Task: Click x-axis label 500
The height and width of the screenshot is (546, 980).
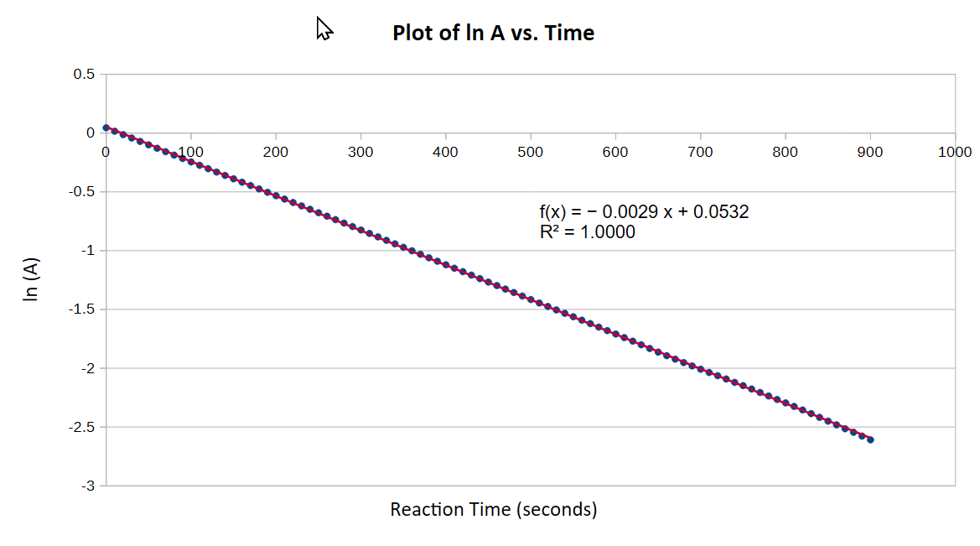Action: (530, 152)
